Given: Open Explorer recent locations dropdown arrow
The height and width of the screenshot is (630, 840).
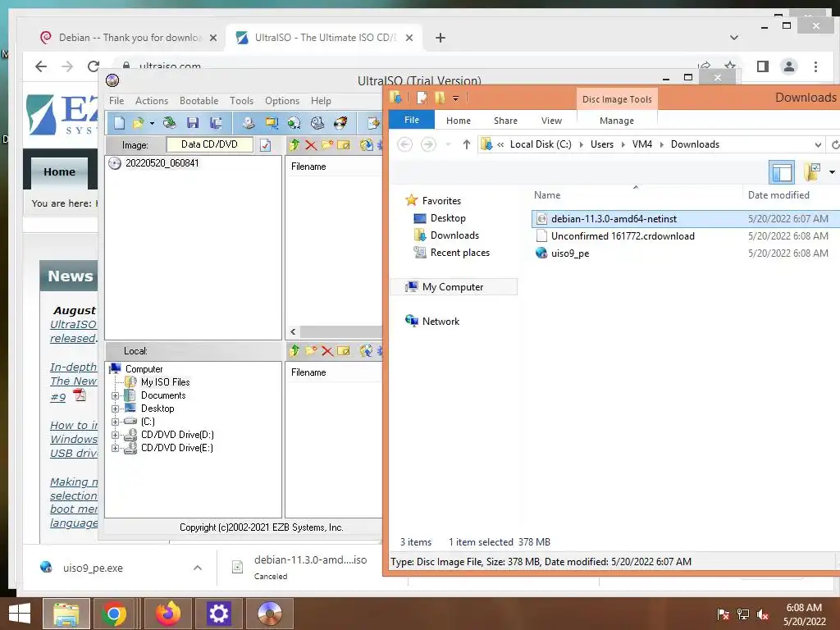Looking at the screenshot, I should [x=449, y=144].
